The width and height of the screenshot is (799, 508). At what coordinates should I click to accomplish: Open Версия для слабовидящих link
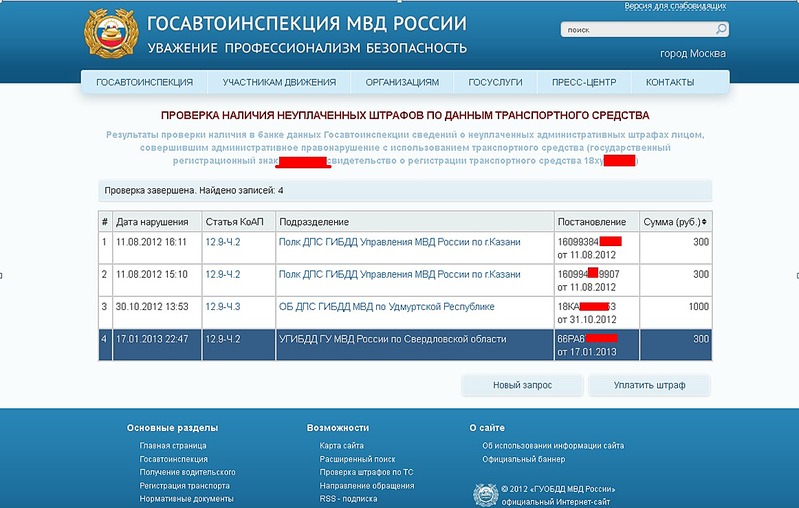[x=675, y=6]
